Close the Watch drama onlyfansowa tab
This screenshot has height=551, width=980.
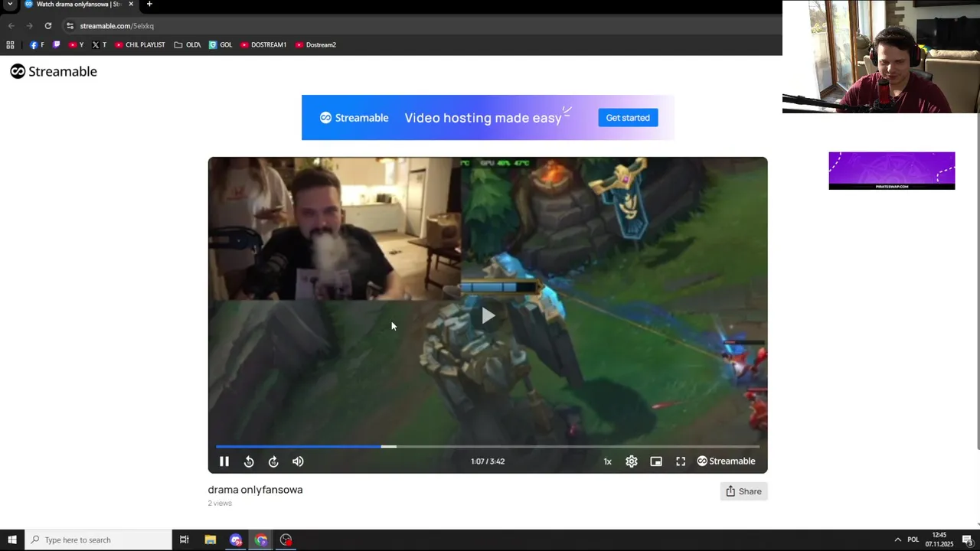coord(131,4)
